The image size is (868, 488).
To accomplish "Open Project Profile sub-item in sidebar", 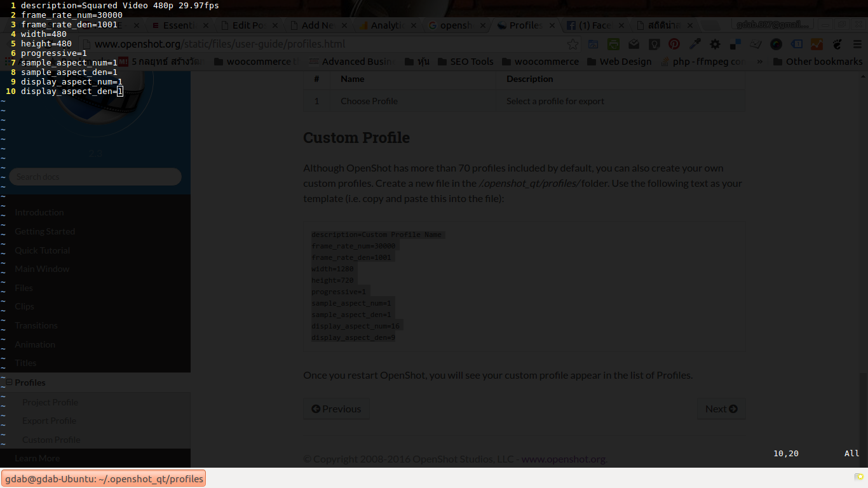I will point(50,402).
